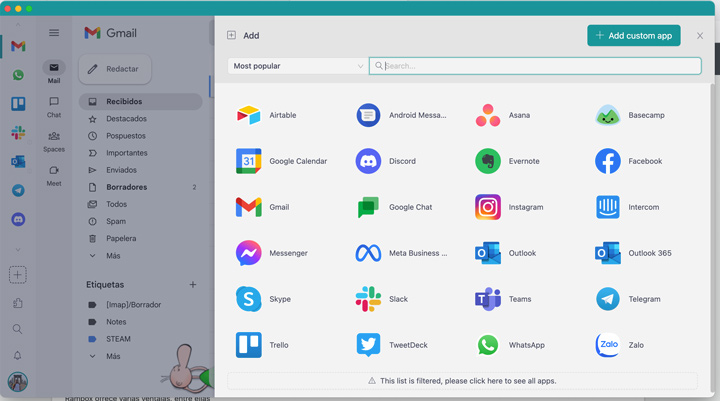Screen dimensions: 720x401
Task: Add the Instagram app
Action: [509, 207]
